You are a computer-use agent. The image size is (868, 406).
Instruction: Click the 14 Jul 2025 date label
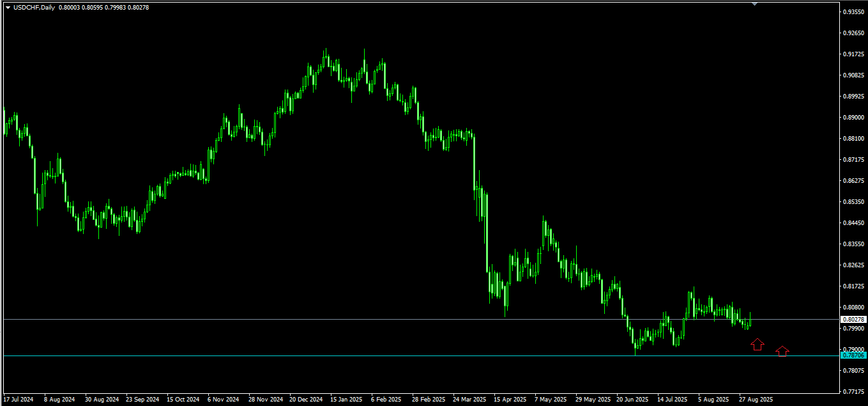[673, 400]
